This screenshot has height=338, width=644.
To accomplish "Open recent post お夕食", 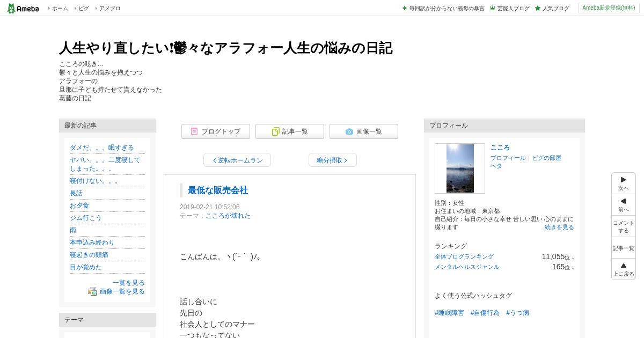I will coord(79,205).
